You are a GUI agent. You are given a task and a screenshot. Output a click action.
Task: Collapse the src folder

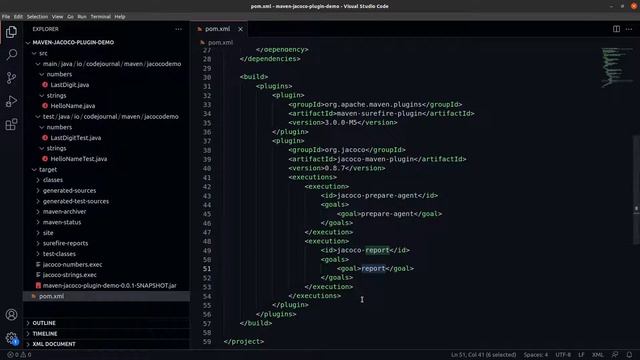43,53
